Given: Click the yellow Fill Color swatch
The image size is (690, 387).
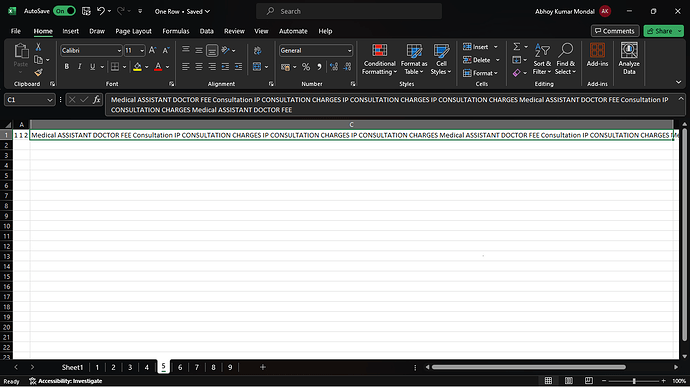Looking at the screenshot, I should (x=137, y=67).
